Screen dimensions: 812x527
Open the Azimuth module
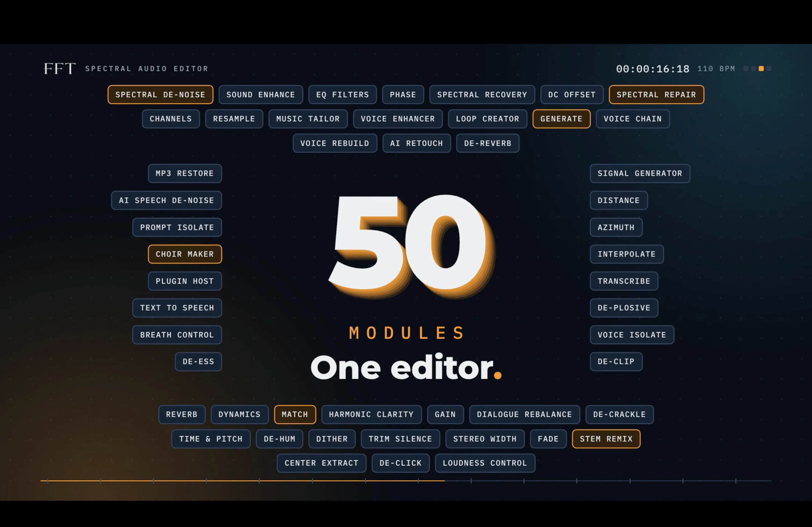click(x=616, y=227)
